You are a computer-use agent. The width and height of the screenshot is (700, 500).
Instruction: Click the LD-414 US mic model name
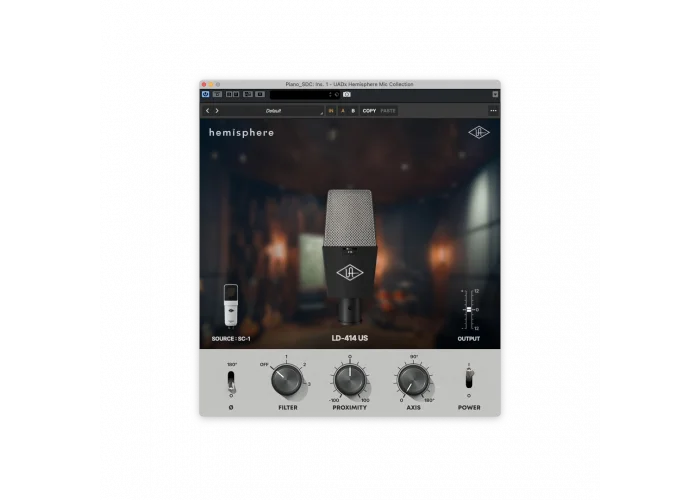click(x=350, y=338)
